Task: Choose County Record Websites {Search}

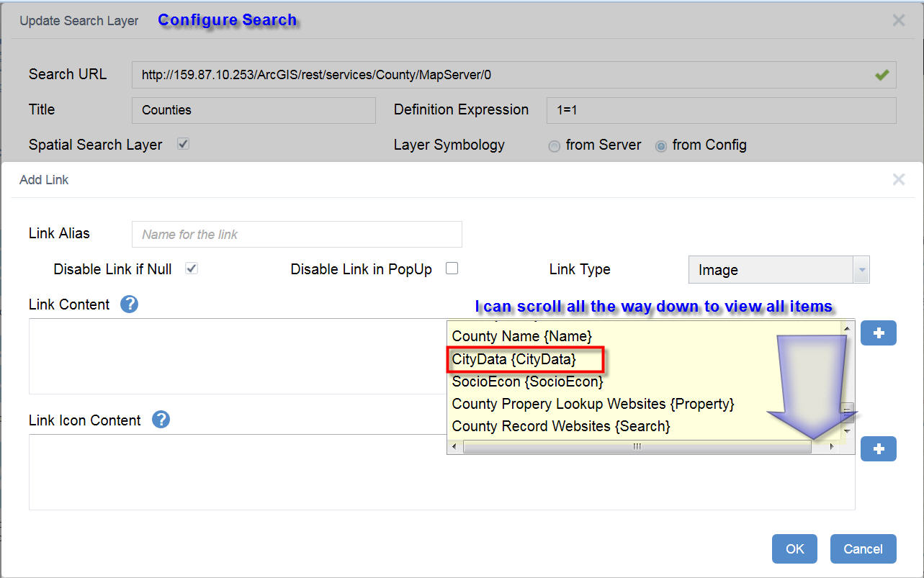Action: coord(561,426)
